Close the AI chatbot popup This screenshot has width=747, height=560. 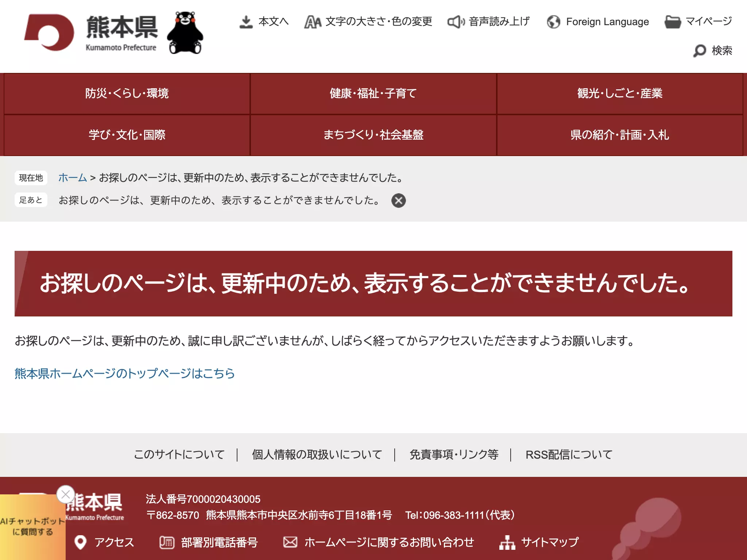[x=66, y=494]
